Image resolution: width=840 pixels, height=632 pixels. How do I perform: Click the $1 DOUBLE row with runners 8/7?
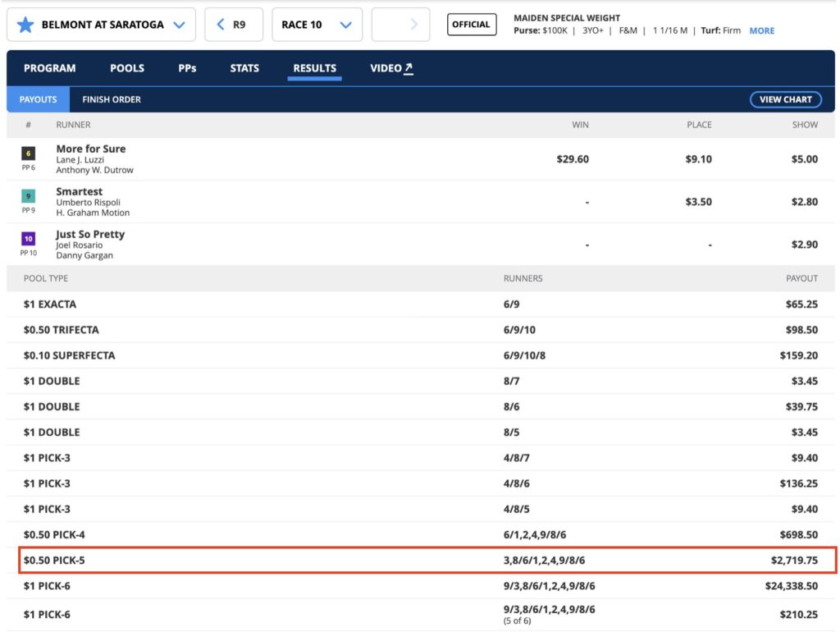[421, 381]
